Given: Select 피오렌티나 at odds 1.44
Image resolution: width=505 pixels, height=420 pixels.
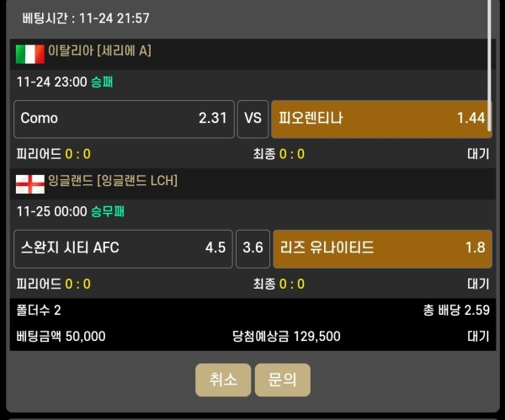Looking at the screenshot, I should click(x=381, y=119).
